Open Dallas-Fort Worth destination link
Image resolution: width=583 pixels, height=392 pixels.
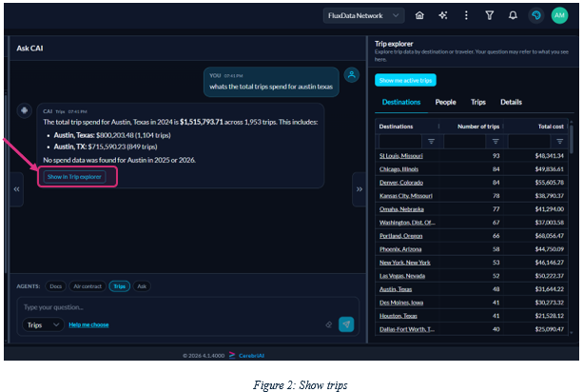(x=407, y=329)
